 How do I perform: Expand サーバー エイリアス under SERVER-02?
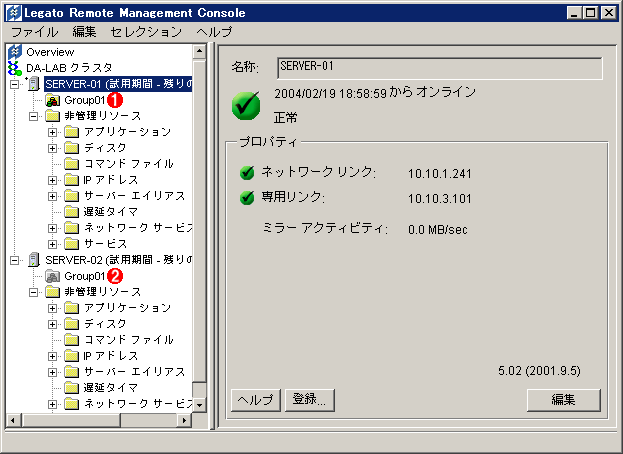(52, 372)
